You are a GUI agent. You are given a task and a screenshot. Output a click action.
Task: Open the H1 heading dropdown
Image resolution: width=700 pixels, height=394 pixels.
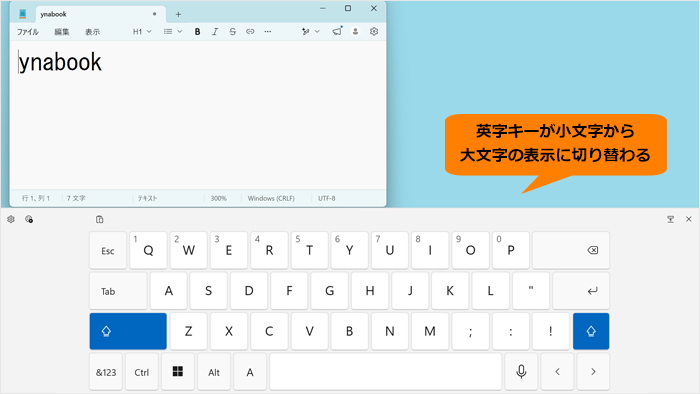[x=142, y=32]
